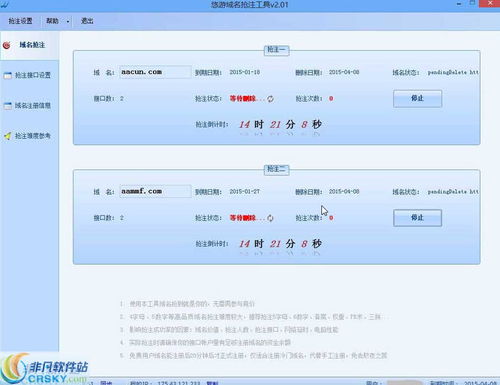Click the countdown timer in the 抢注二 panel
Viewport: 500px width, 385px height.
click(280, 244)
